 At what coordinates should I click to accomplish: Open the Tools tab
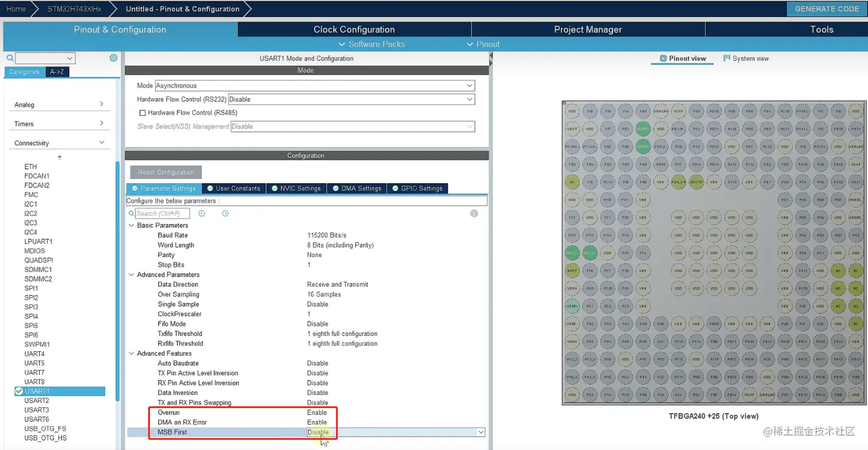click(x=821, y=29)
